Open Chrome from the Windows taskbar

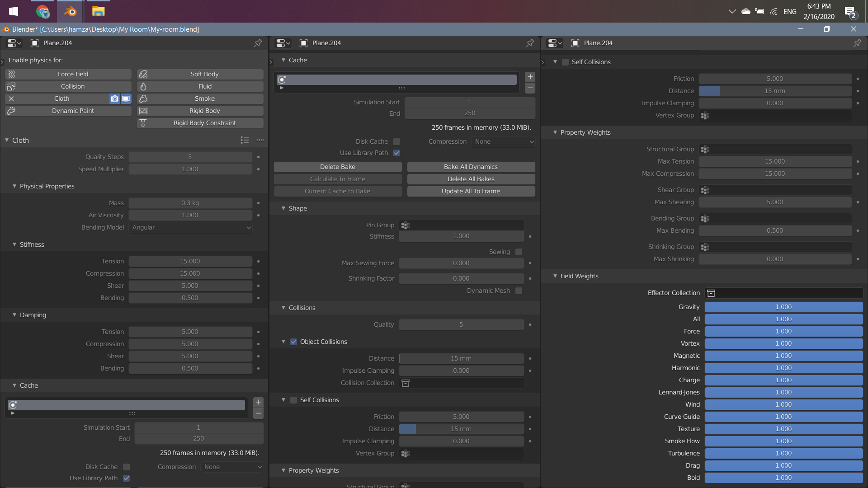click(43, 11)
